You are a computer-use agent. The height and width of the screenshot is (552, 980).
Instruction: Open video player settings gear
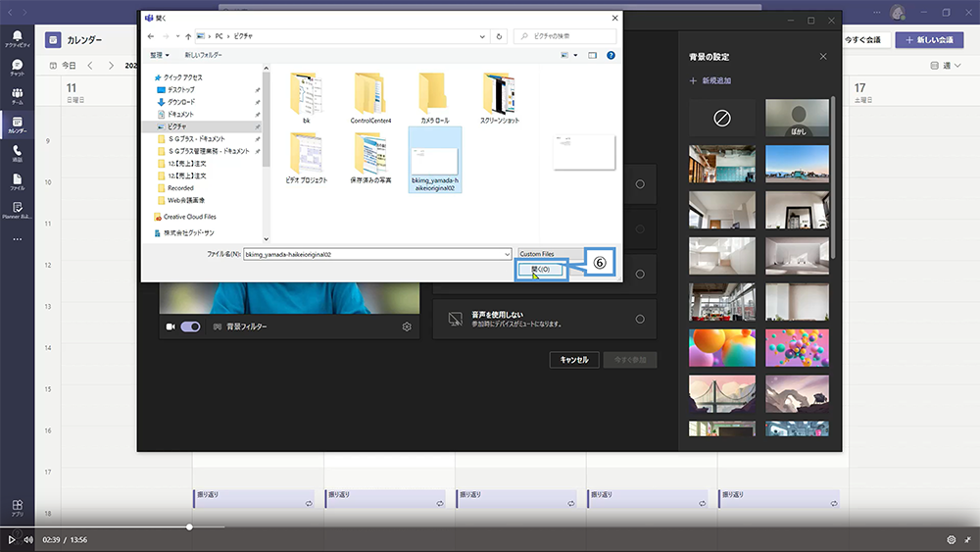(x=952, y=539)
